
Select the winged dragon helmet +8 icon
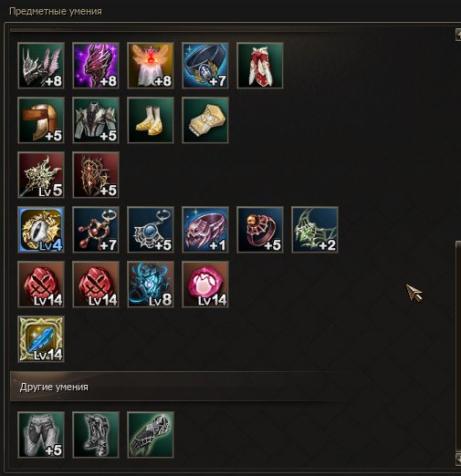pyautogui.click(x=41, y=66)
